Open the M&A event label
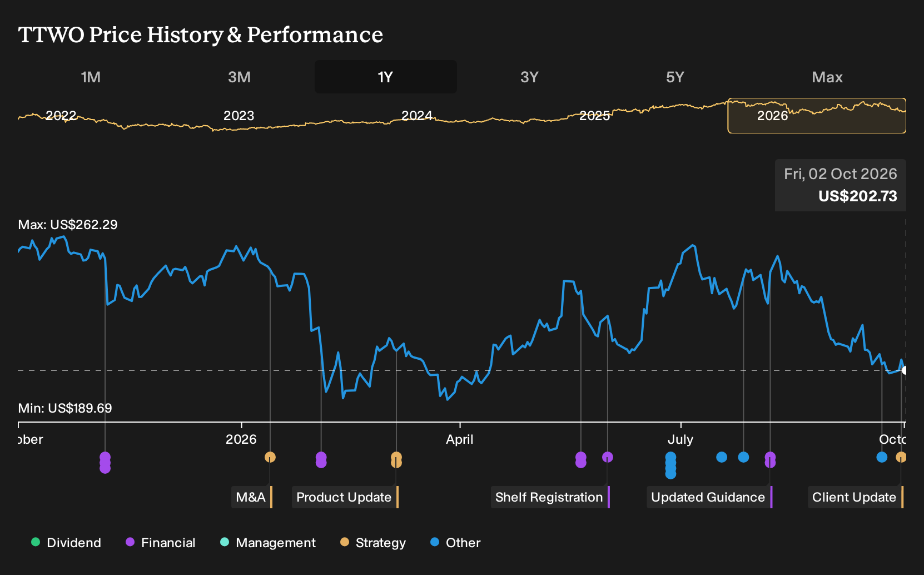The height and width of the screenshot is (575, 924). (252, 497)
